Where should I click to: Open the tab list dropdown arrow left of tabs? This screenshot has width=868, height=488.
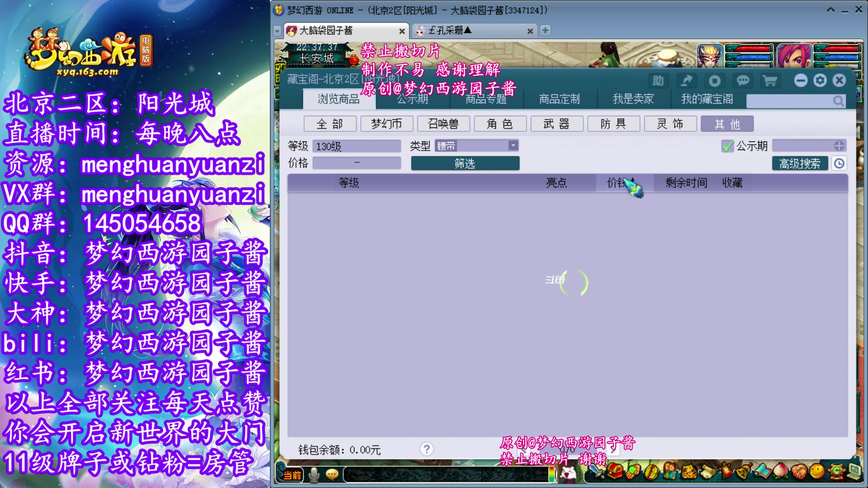click(x=277, y=31)
